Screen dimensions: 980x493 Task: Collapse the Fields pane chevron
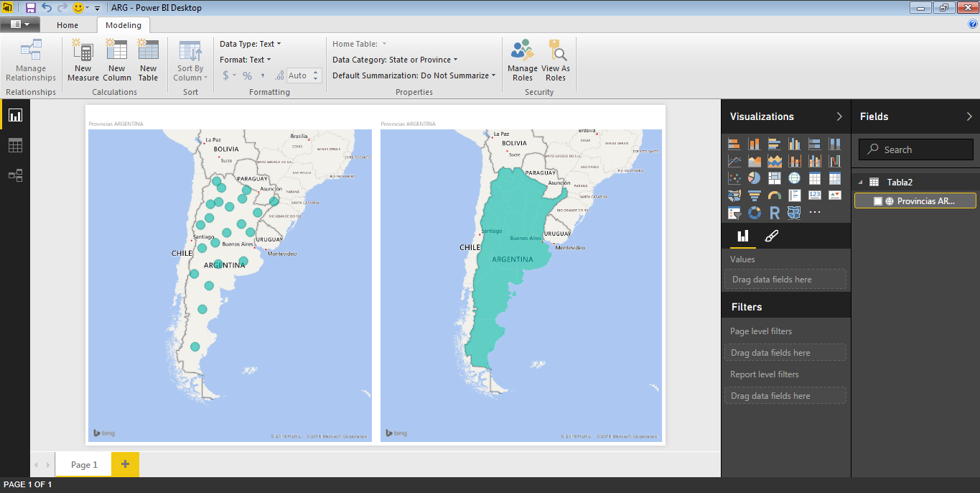pyautogui.click(x=969, y=116)
